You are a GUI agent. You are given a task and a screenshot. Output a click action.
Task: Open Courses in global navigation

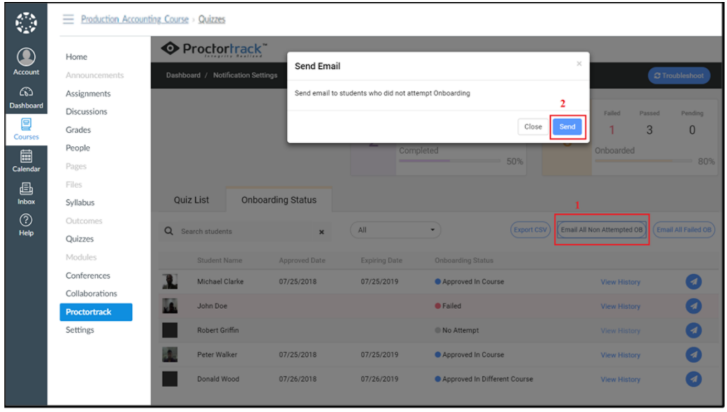[26, 129]
